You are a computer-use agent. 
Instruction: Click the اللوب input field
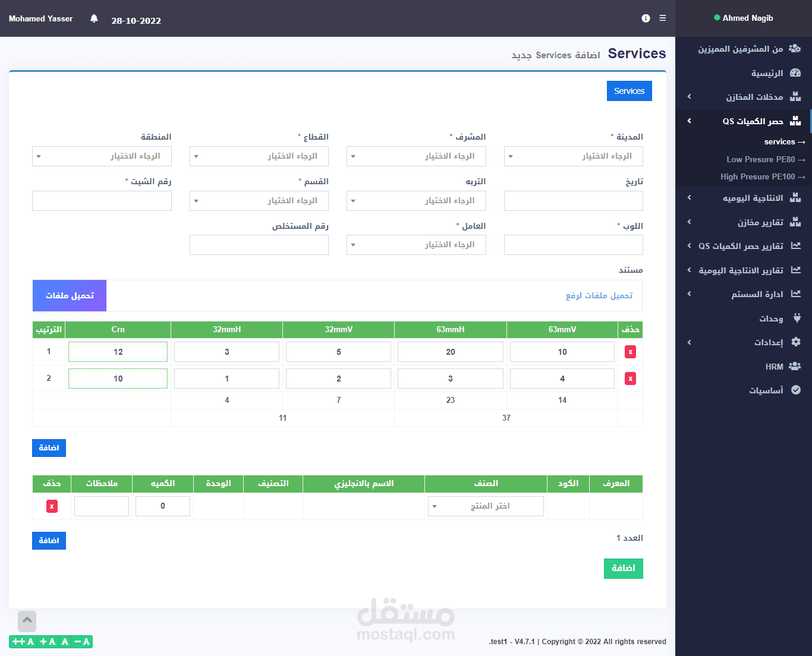(x=574, y=245)
